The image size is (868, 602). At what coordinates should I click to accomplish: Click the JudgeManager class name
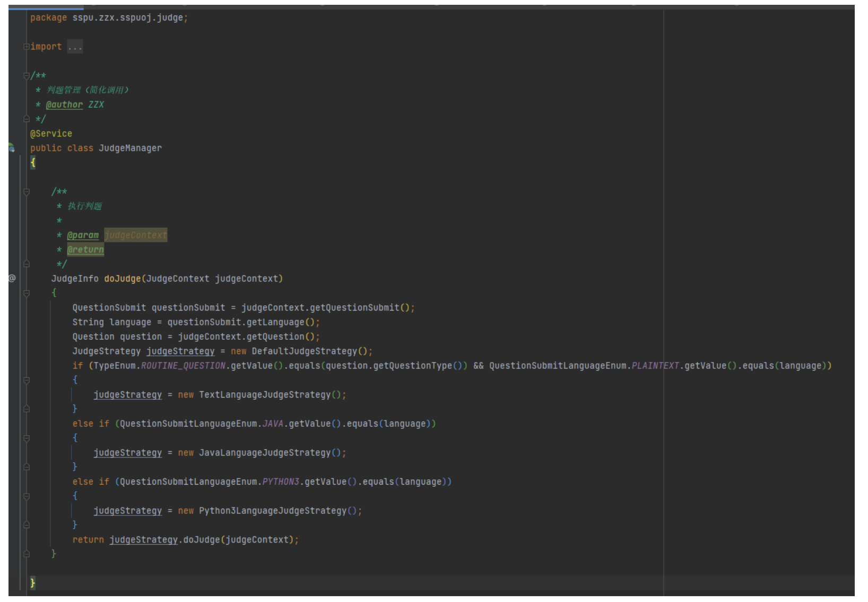click(130, 148)
